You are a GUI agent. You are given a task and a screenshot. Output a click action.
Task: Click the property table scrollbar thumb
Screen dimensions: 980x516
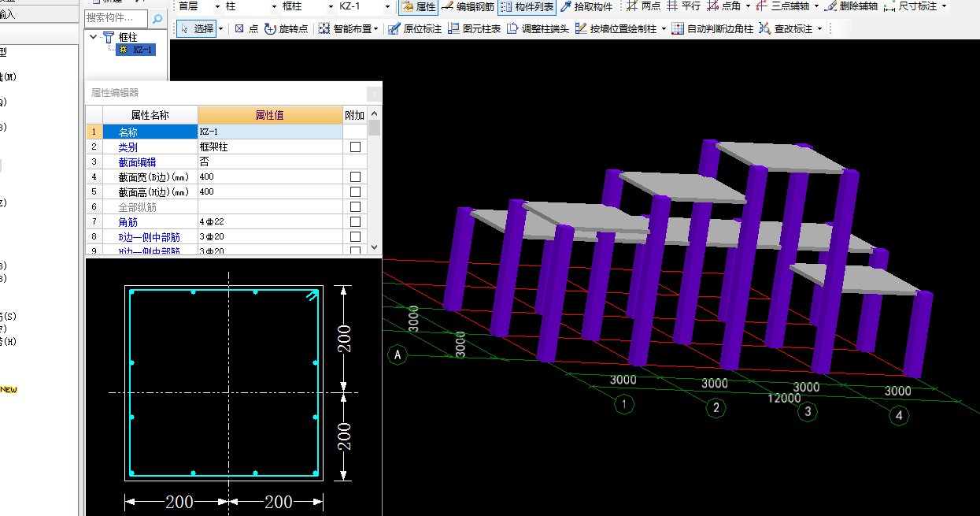pos(375,128)
